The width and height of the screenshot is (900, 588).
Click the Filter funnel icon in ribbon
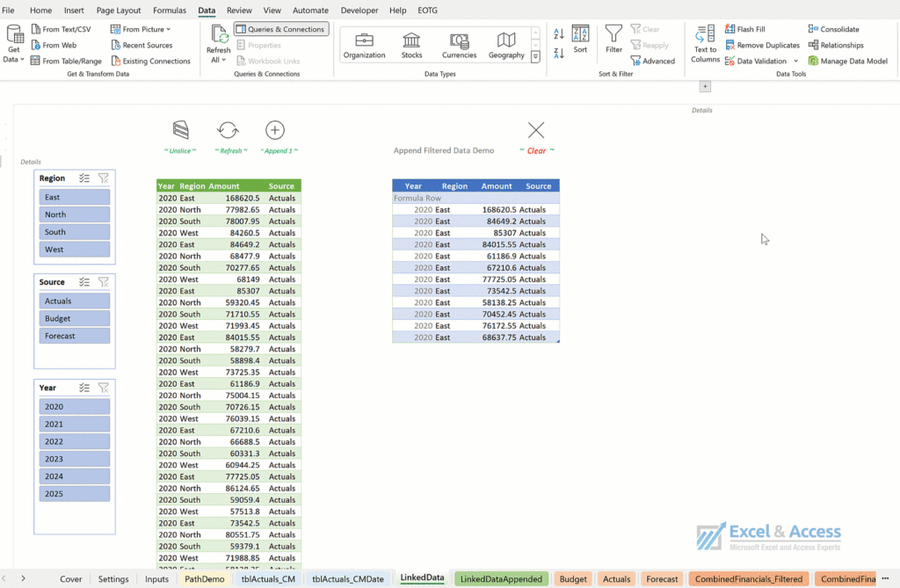point(613,39)
